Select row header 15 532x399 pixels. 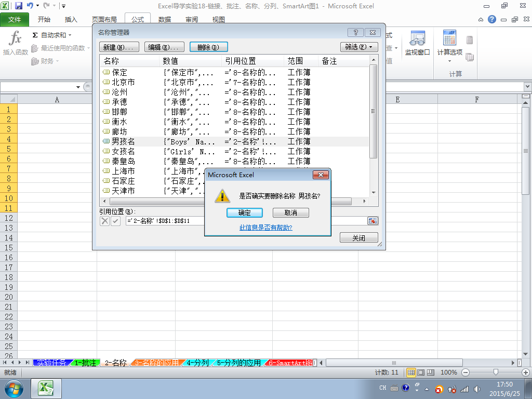click(x=8, y=247)
